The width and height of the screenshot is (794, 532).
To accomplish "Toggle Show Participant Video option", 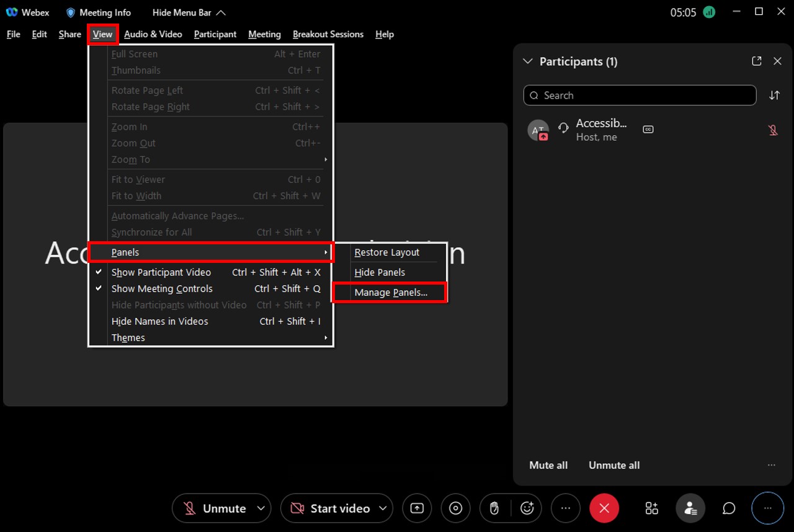I will pos(161,272).
